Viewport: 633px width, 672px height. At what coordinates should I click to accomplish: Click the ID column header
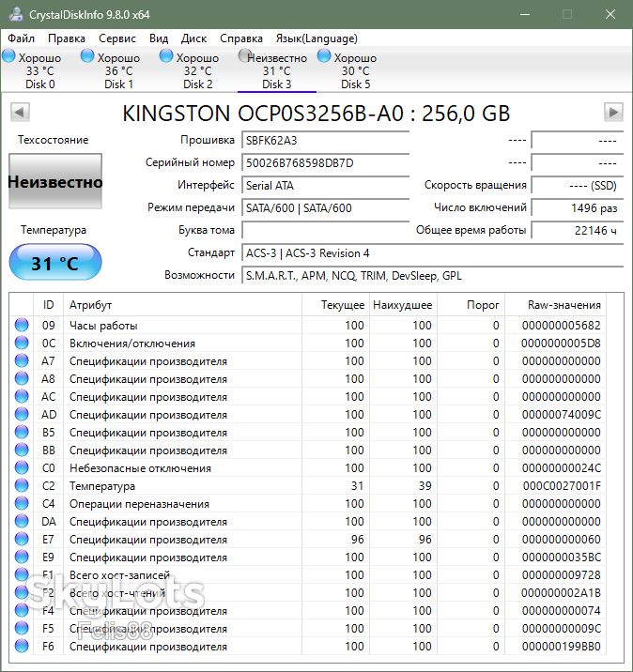(49, 305)
